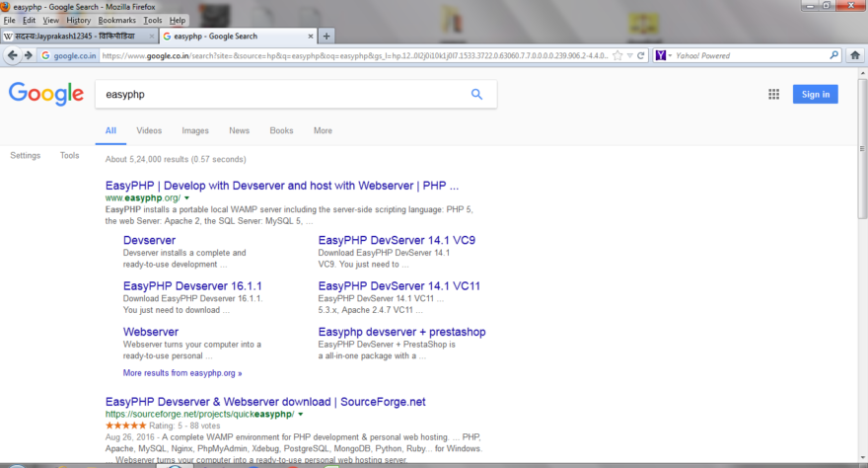Open a new tab with the plus button
This screenshot has height=468, width=868.
point(326,36)
